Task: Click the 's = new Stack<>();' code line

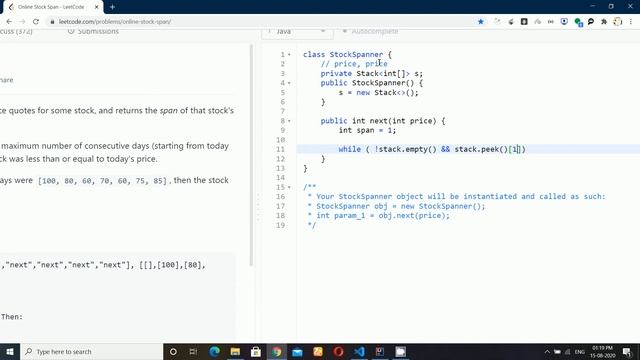Action: pos(378,93)
